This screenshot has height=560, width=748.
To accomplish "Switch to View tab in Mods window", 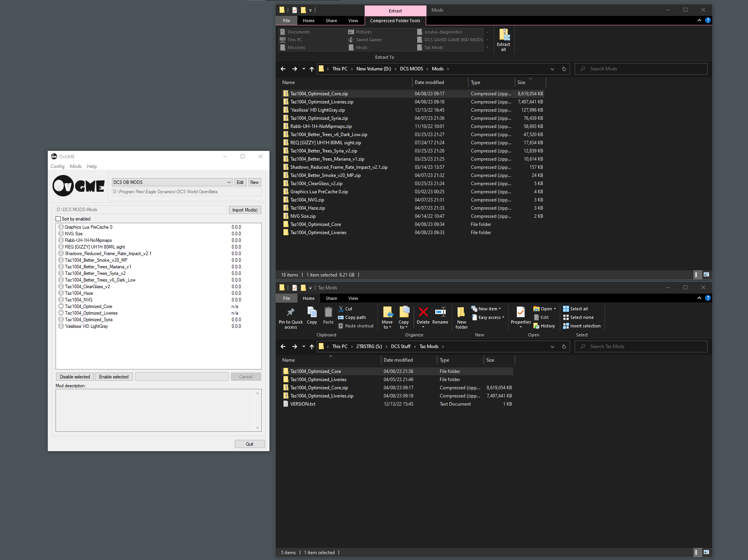I will (353, 21).
